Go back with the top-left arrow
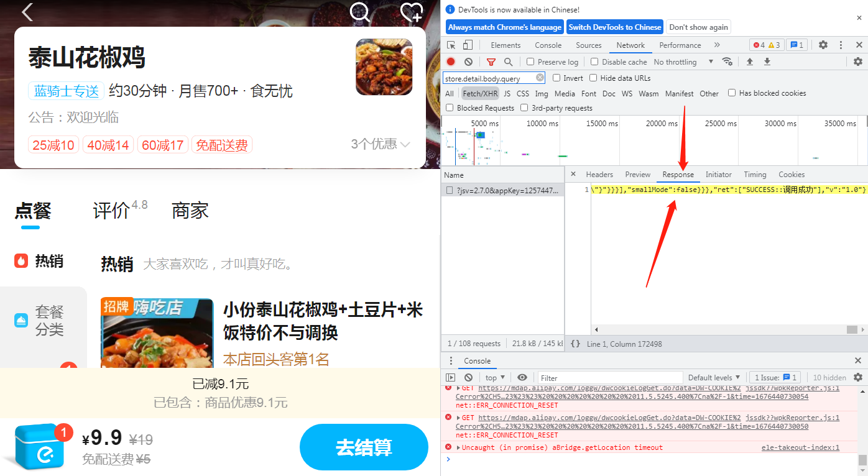The height and width of the screenshot is (476, 868). tap(27, 11)
